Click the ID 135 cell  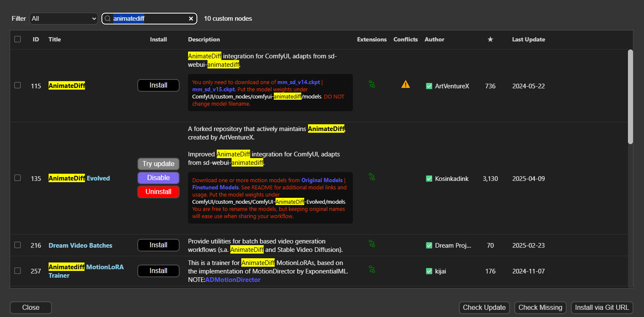pyautogui.click(x=36, y=178)
